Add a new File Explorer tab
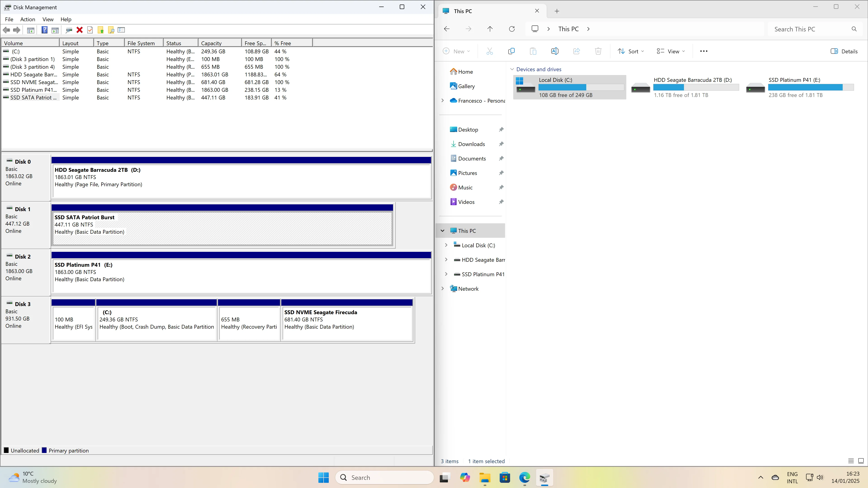This screenshot has height=488, width=868. tap(557, 11)
